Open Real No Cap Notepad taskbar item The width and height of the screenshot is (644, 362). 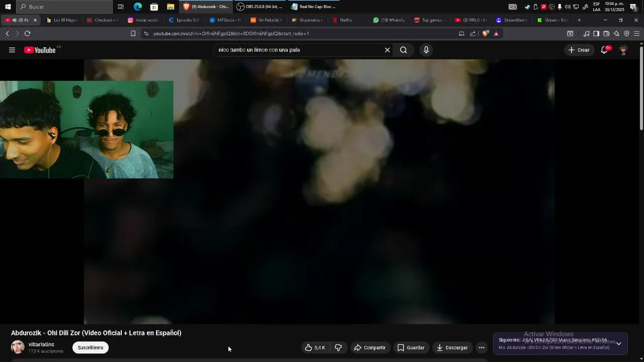313,7
